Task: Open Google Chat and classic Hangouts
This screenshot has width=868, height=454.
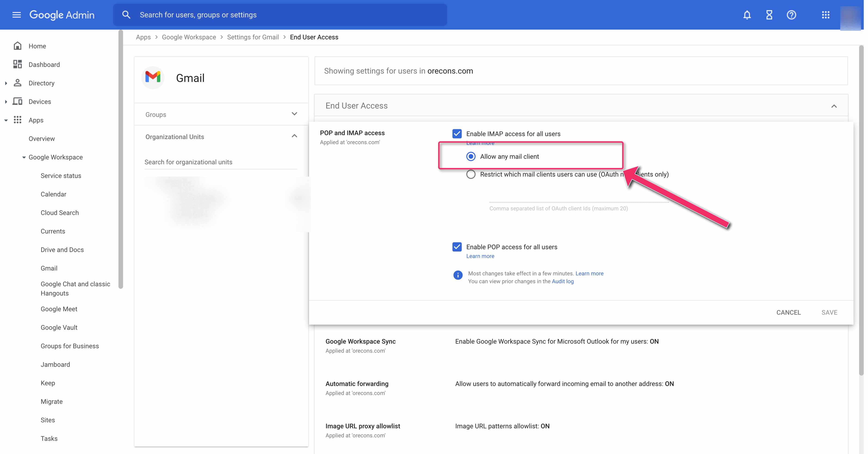Action: coord(75,289)
